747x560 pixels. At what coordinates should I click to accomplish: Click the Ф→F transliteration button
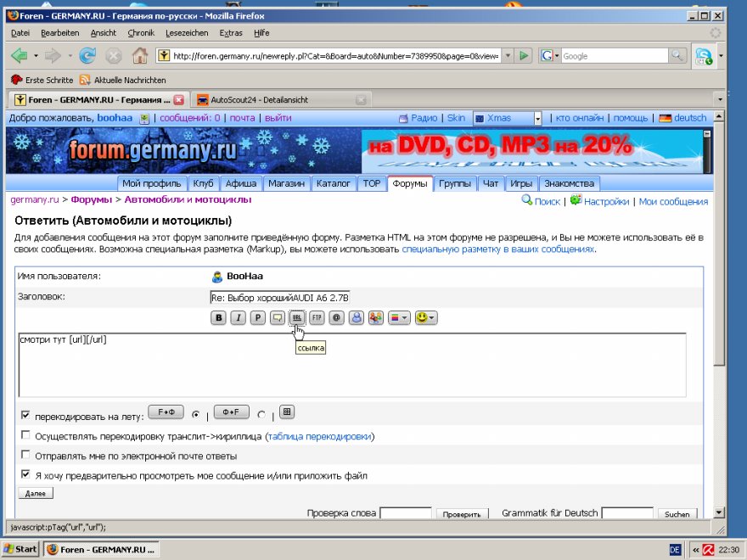pos(231,412)
